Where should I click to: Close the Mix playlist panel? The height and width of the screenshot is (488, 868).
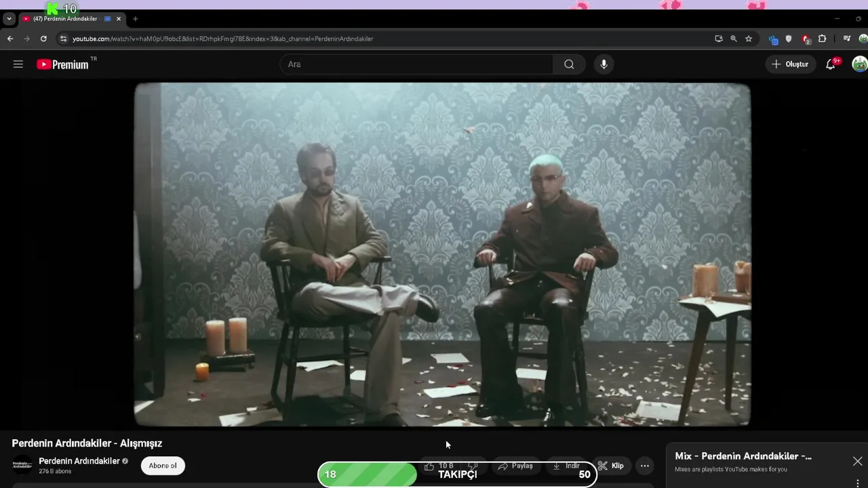[857, 461]
